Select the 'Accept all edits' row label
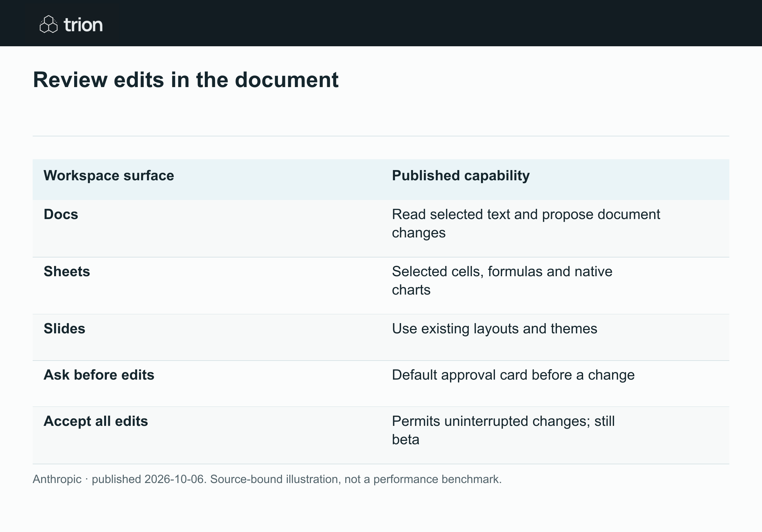This screenshot has width=762, height=532. (x=96, y=421)
